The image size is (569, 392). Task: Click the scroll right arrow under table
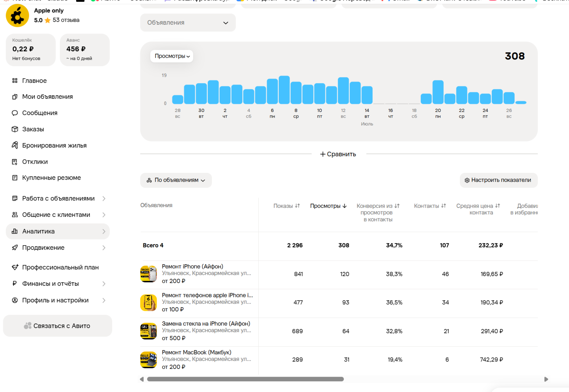point(546,379)
